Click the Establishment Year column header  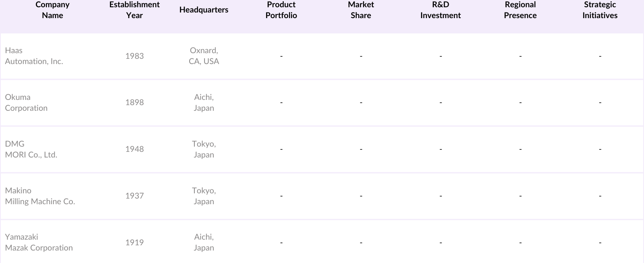tap(134, 10)
